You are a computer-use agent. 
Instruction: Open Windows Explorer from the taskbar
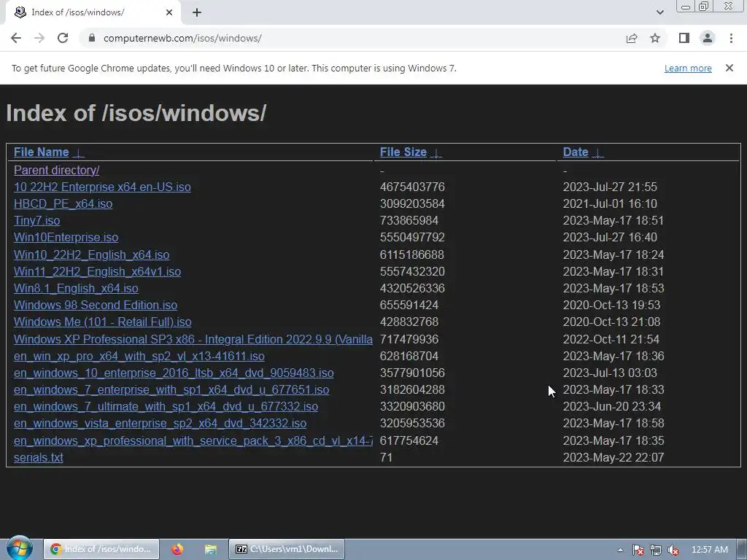coord(211,549)
